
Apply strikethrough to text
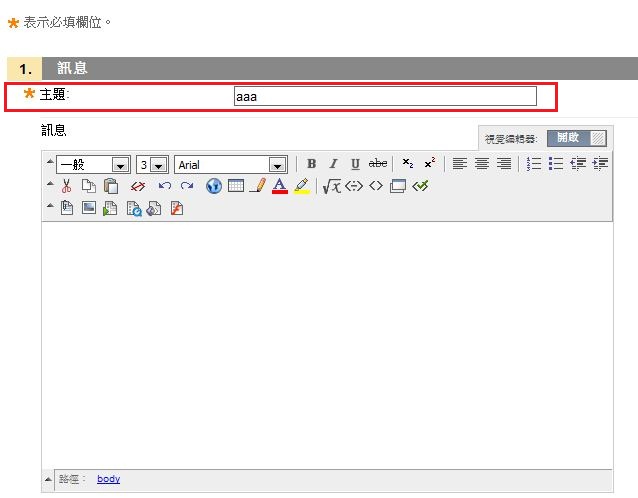(378, 164)
